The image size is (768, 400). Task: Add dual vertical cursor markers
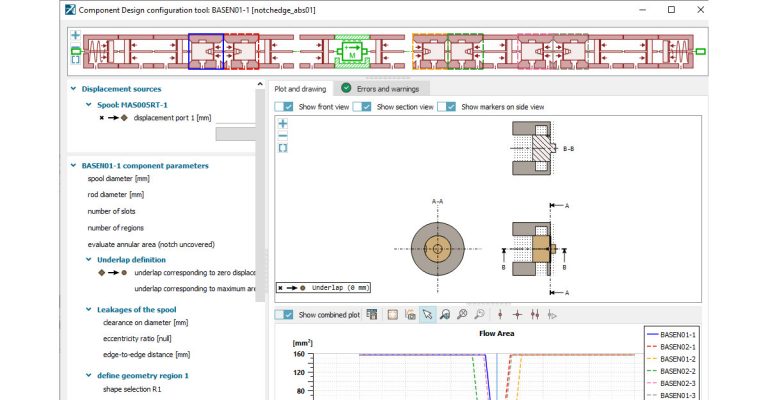tap(535, 315)
